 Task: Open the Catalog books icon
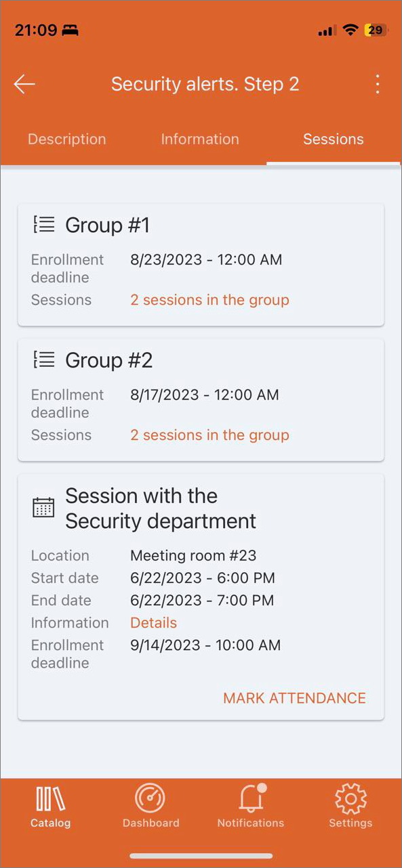pos(51,799)
